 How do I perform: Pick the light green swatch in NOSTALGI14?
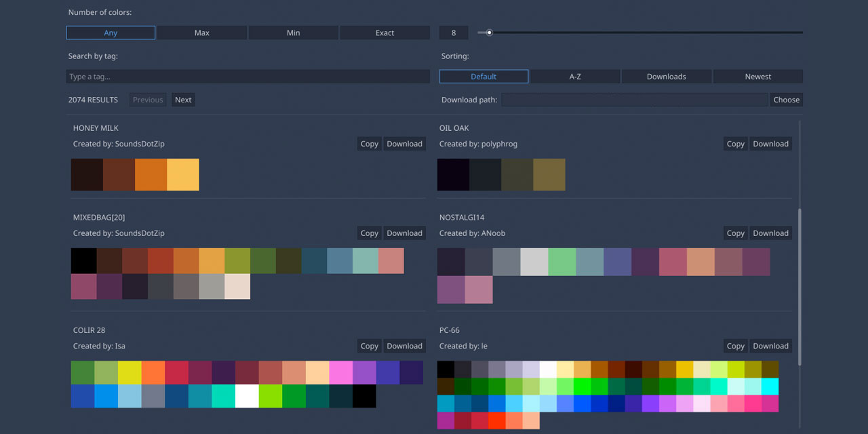click(x=562, y=262)
